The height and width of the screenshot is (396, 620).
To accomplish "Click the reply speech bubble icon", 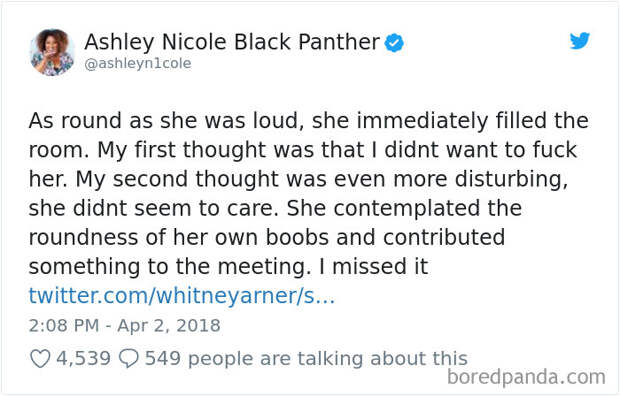I will pos(129,358).
